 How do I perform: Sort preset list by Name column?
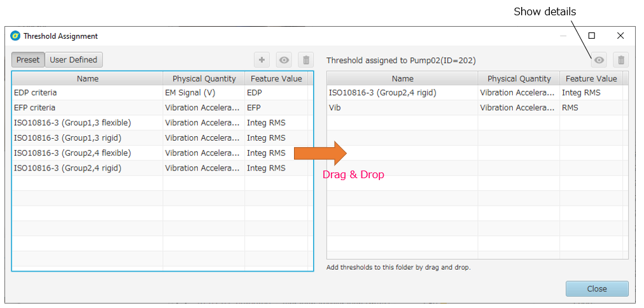coord(87,79)
